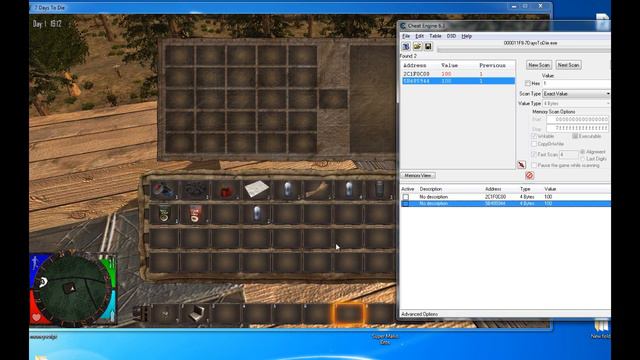The height and width of the screenshot is (360, 640).
Task: Click the memory scan Stop address field
Action: (x=578, y=128)
